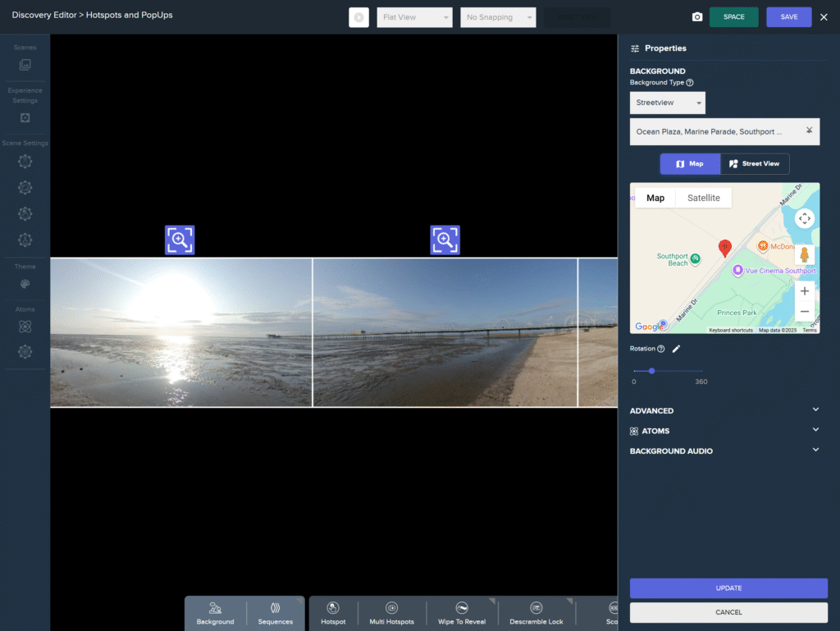Open the Flat View dropdown
840x631 pixels.
(414, 17)
